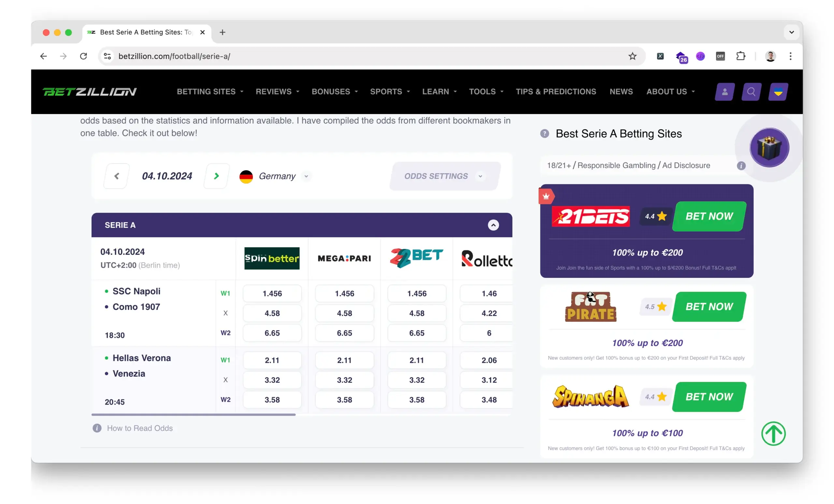The width and height of the screenshot is (834, 504).
Task: Open the News section
Action: point(621,92)
